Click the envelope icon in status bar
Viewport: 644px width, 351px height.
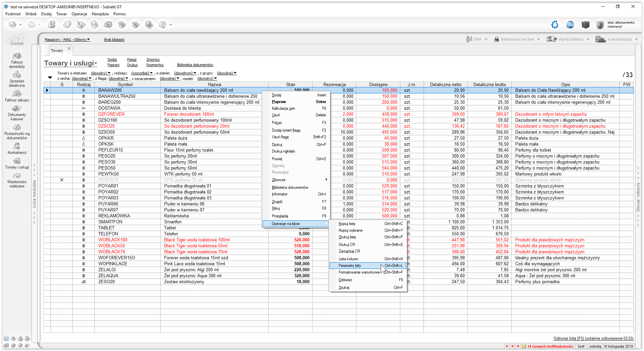[x=524, y=346]
